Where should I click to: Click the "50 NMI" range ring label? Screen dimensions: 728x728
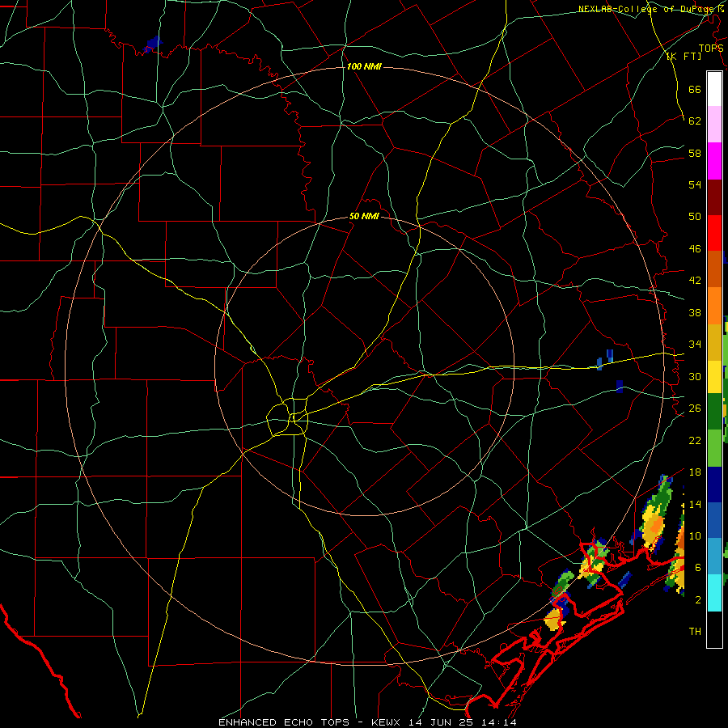tap(364, 216)
